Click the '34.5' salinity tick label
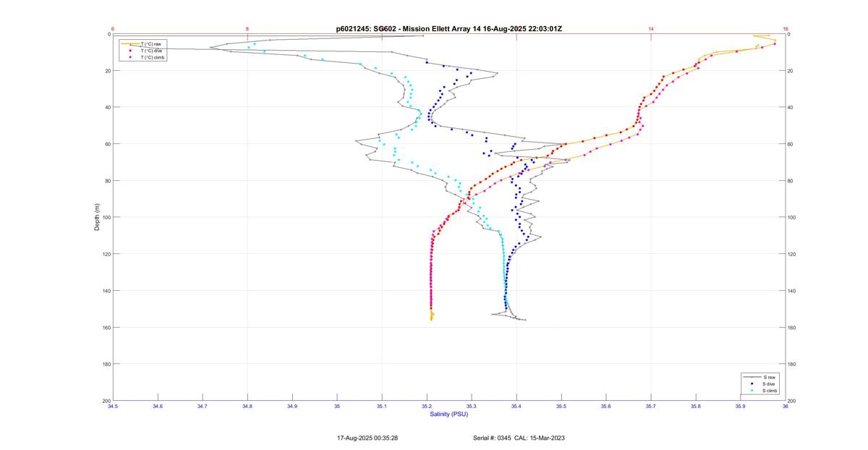This screenshot has height=450, width=868. point(113,407)
